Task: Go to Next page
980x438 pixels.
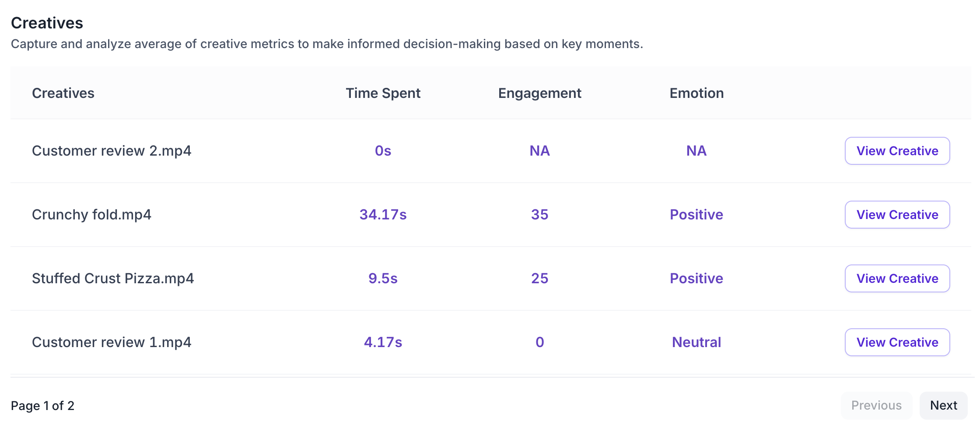Action: [x=943, y=406]
